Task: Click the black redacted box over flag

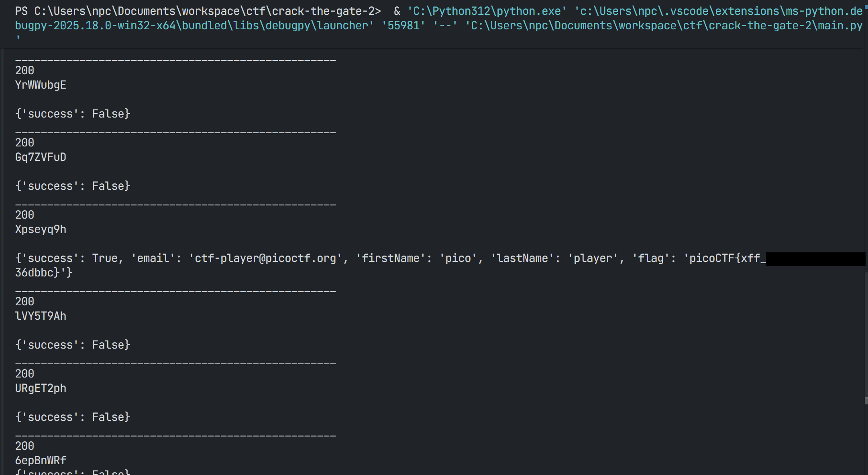Action: point(815,259)
